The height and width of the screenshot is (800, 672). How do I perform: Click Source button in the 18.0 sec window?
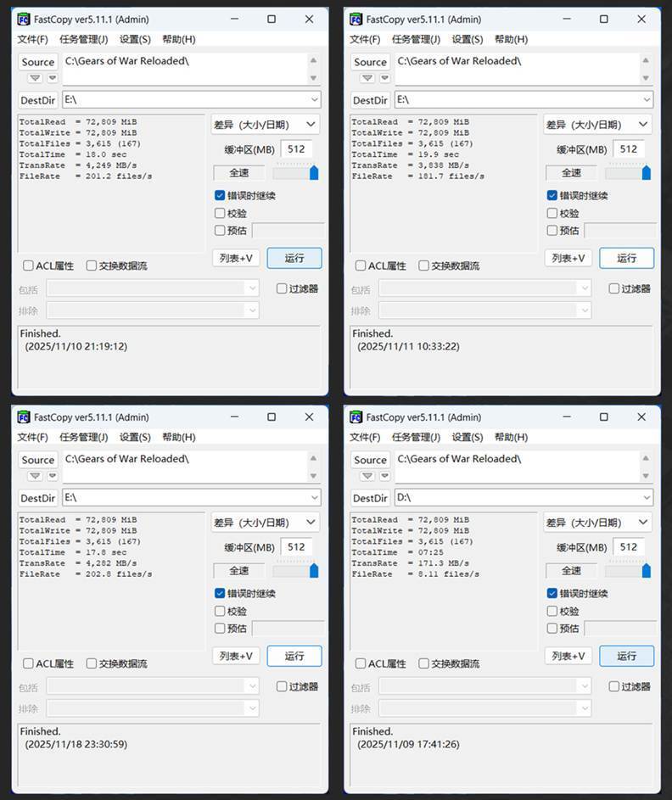coord(38,62)
